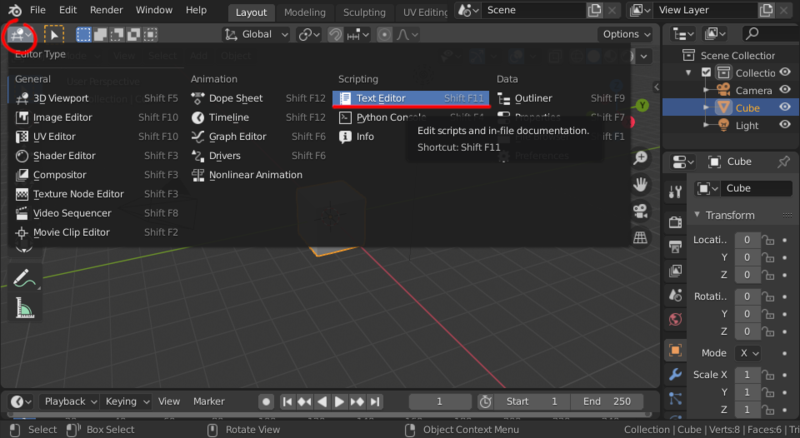This screenshot has width=800, height=438.
Task: Open the Render menu
Action: click(x=106, y=10)
